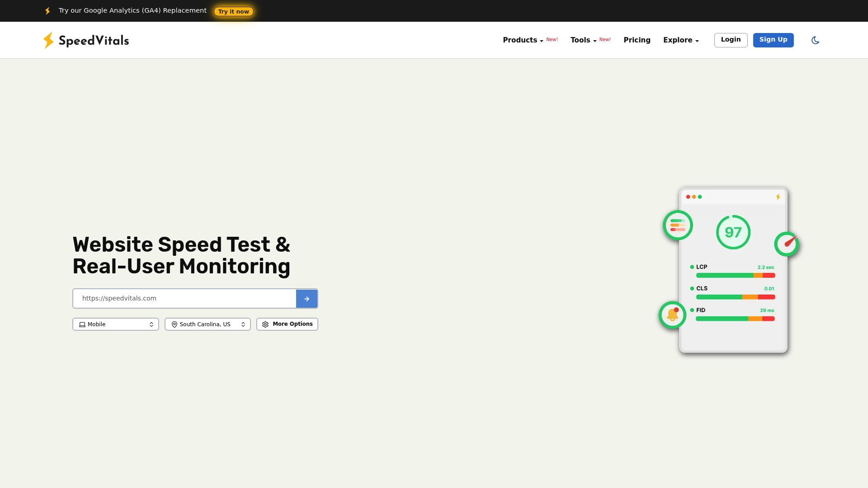The width and height of the screenshot is (868, 488).
Task: Click the lightning icon on the phone mockup
Action: pyautogui.click(x=778, y=197)
